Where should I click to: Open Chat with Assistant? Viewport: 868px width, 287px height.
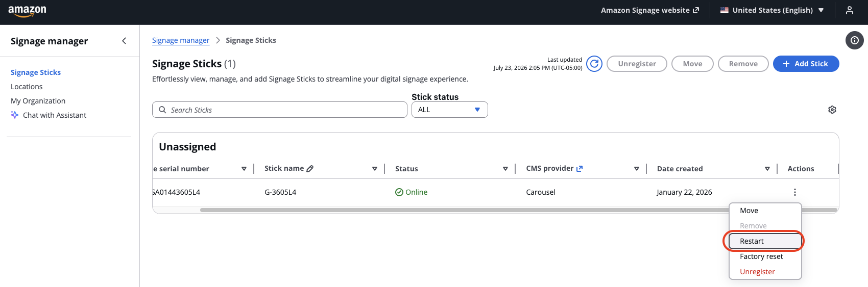pyautogui.click(x=55, y=115)
